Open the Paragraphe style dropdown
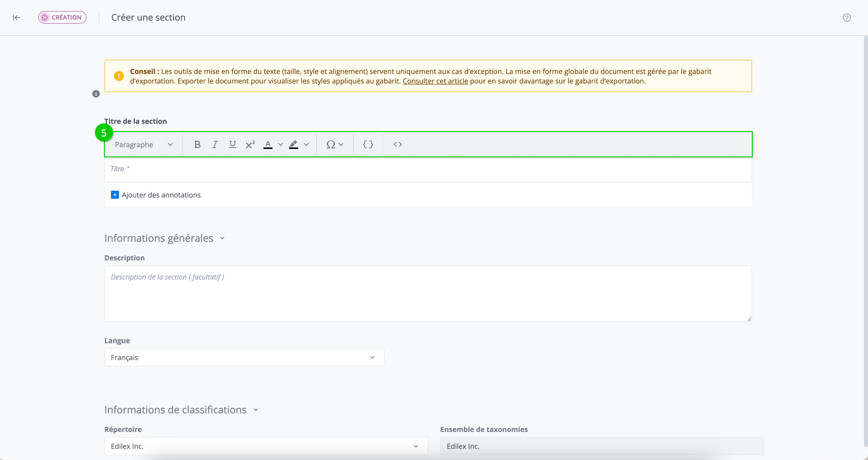 click(x=144, y=145)
